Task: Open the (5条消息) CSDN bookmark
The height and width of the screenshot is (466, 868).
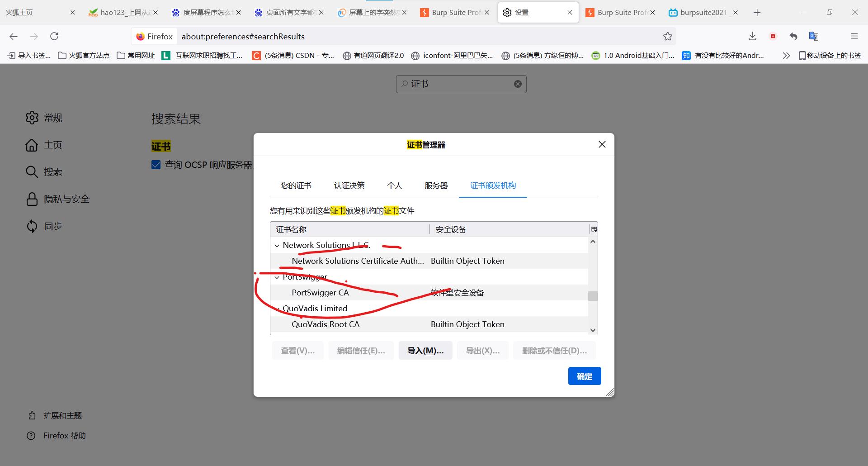Action: [293, 55]
